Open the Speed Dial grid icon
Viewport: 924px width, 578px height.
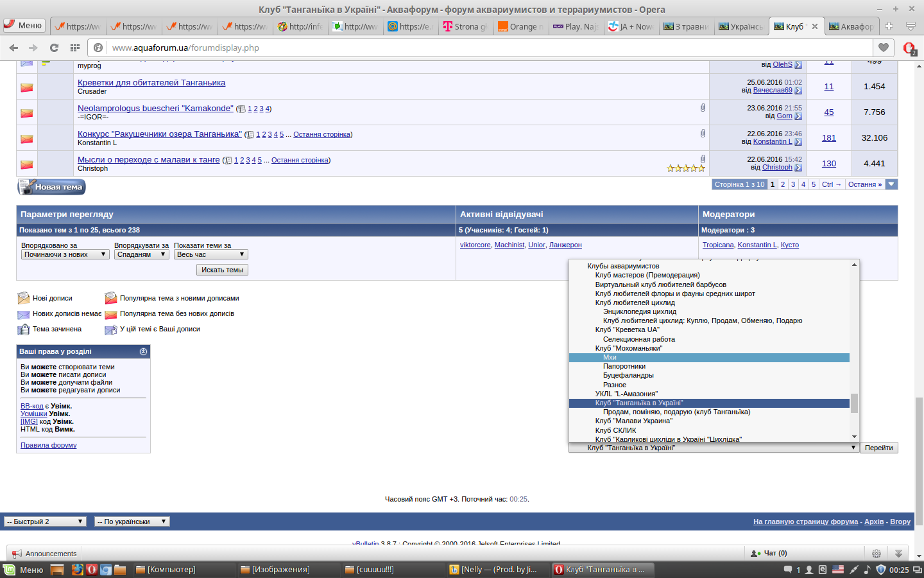pos(75,48)
